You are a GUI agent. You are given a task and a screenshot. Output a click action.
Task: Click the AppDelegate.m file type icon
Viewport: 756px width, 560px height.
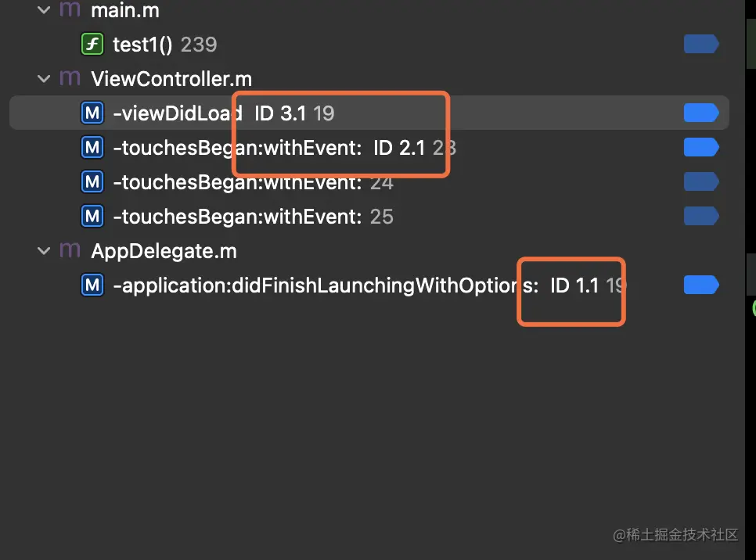(70, 250)
